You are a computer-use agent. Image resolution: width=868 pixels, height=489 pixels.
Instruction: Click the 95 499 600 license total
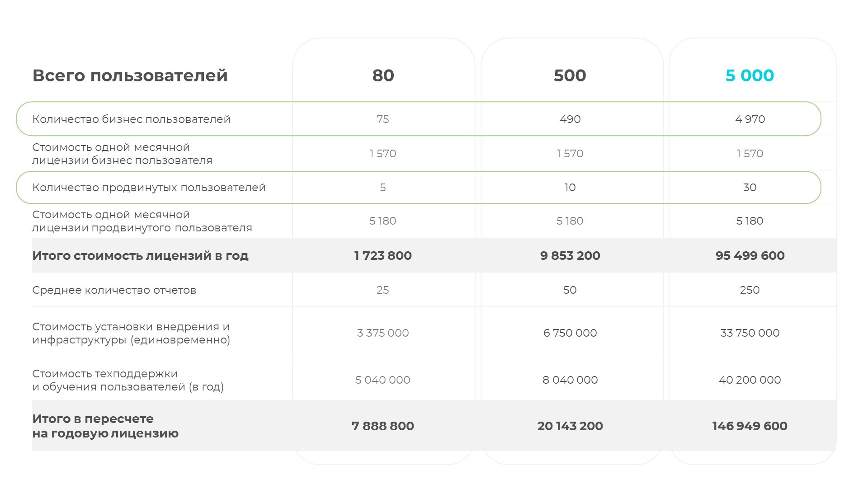(750, 256)
